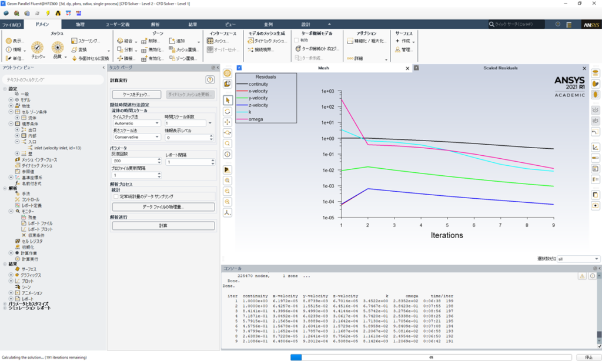The image size is (602, 364).
Task: Click the 表示 mesh display icon
Action: pos(9,41)
